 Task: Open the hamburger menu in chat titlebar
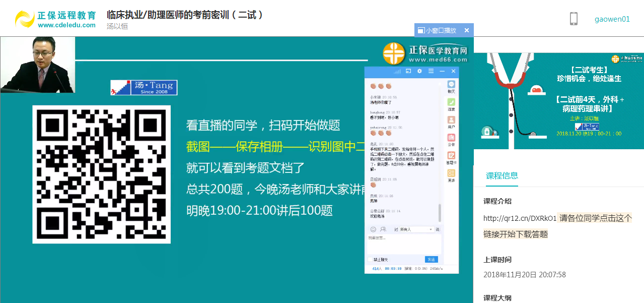tap(431, 71)
